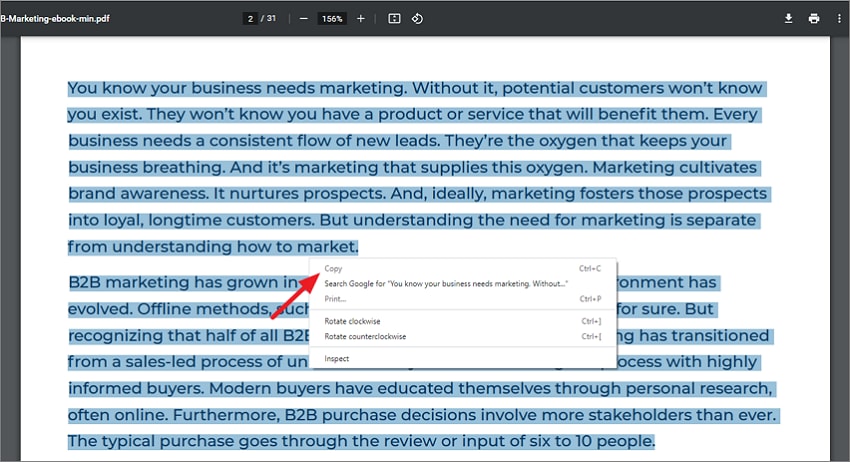The image size is (850, 462).
Task: Click the line starting 'The typical purchase goes'
Action: (362, 441)
